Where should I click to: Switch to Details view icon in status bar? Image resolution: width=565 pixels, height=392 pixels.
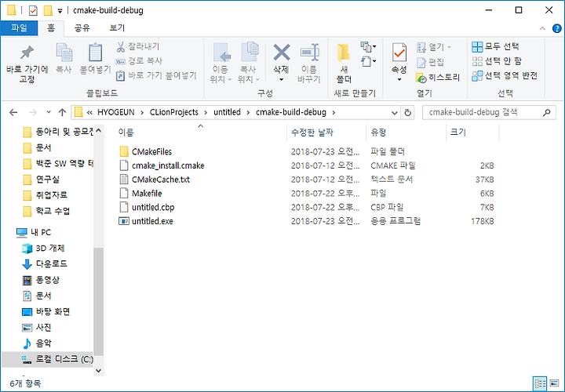tap(540, 383)
